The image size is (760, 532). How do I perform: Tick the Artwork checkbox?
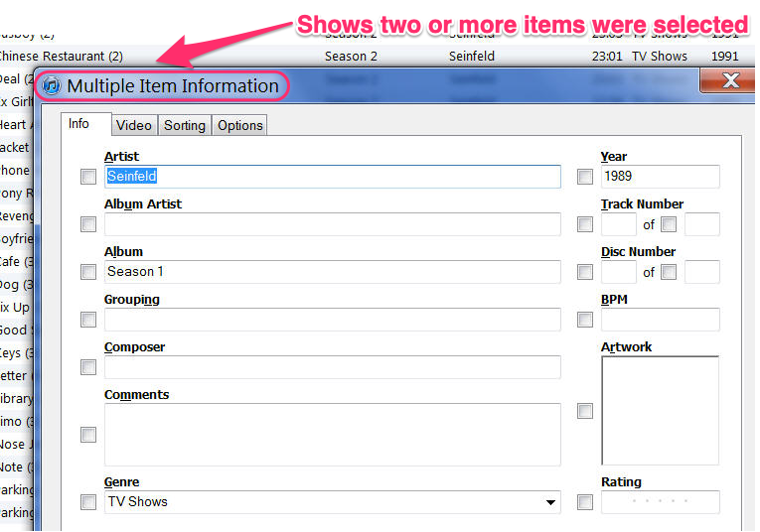coord(585,411)
